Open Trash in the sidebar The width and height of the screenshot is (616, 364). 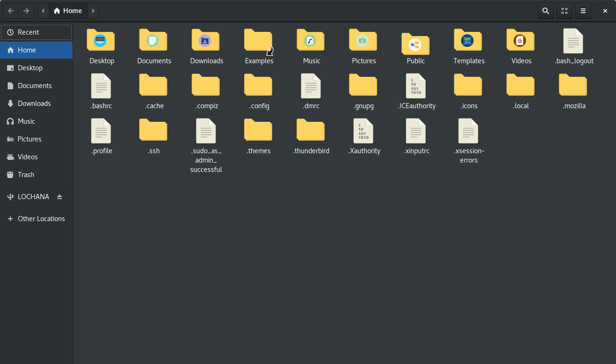pyautogui.click(x=36, y=175)
